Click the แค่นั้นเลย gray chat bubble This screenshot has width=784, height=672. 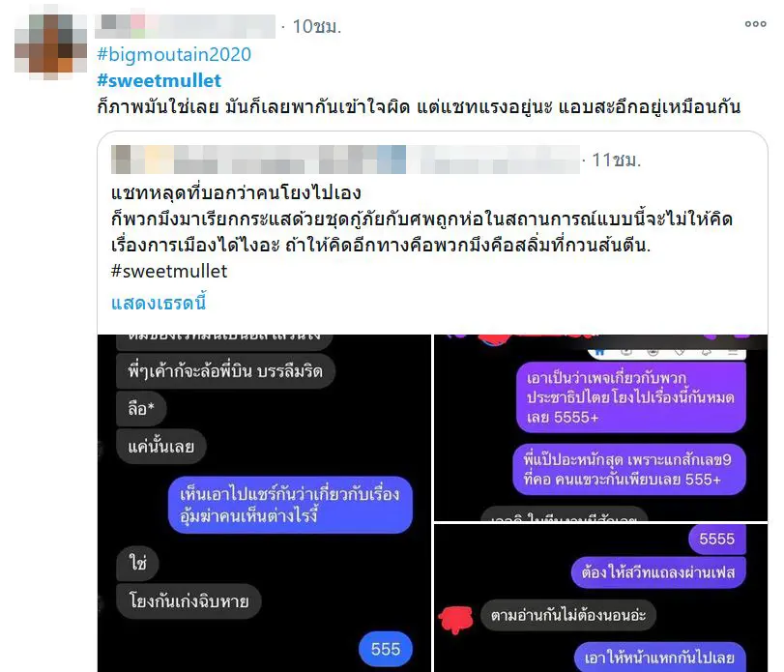pos(161,446)
